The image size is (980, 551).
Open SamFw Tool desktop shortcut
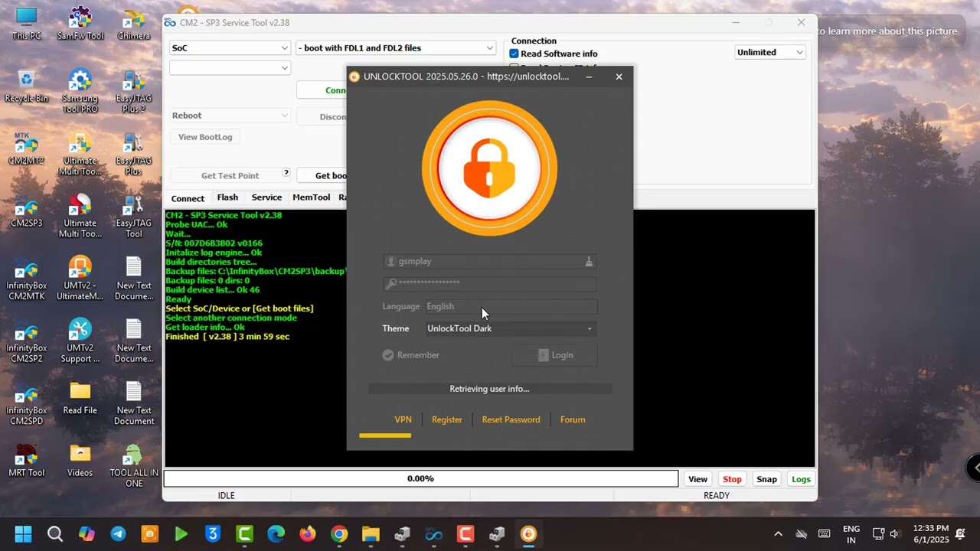[x=80, y=23]
